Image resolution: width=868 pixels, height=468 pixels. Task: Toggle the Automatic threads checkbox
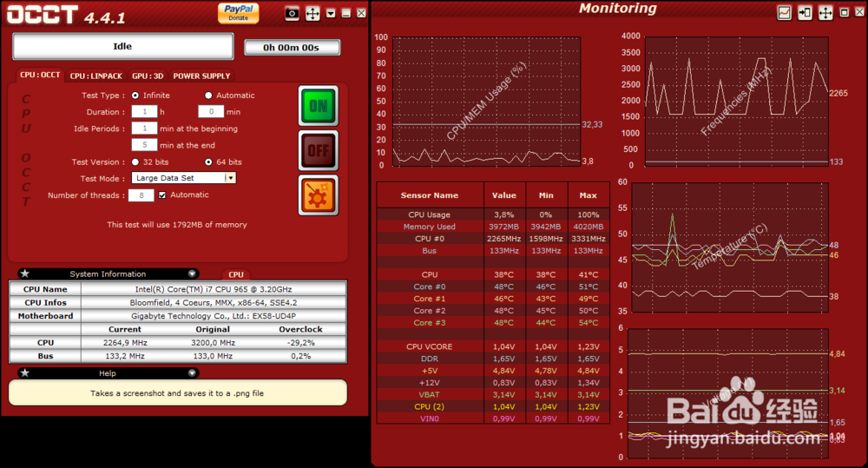pyautogui.click(x=162, y=195)
